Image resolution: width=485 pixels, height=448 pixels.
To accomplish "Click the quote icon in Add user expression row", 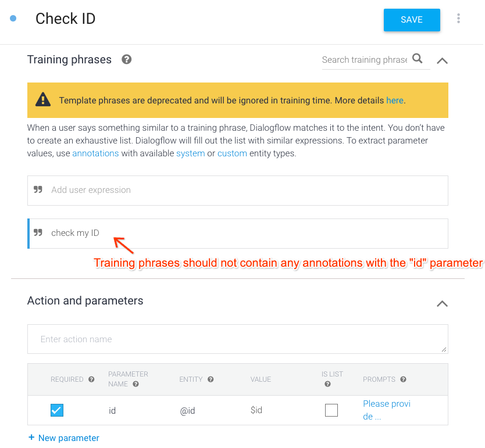I will coord(38,190).
